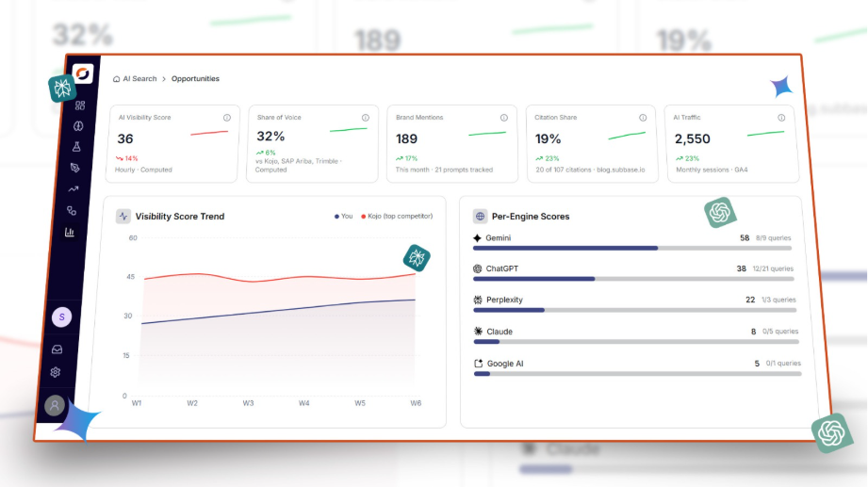The image size is (868, 487).
Task: Click the Gemini sparkle engine icon
Action: [x=477, y=238]
